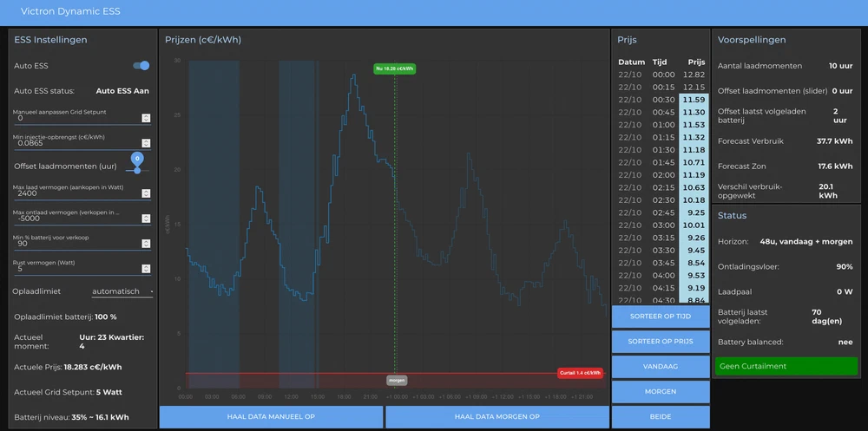Select price row 00:00 with 12.82

(661, 75)
